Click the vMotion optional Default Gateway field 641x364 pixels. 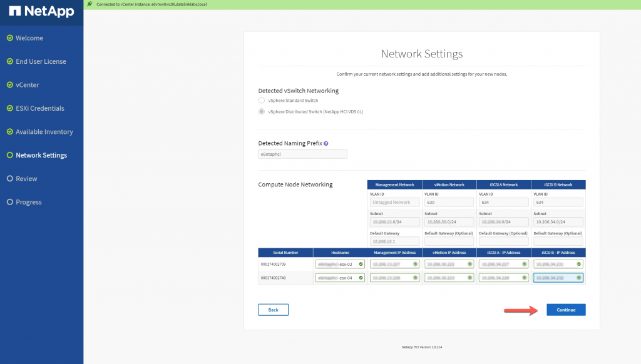click(x=449, y=241)
